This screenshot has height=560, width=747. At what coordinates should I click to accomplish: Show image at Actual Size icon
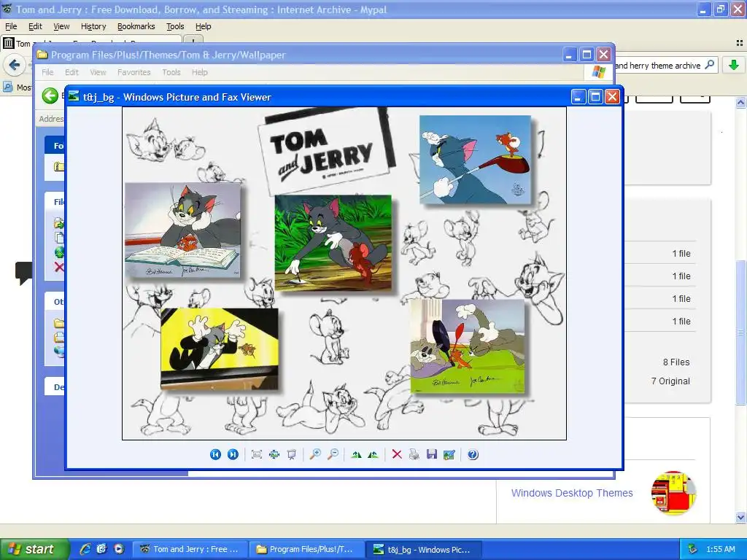274,454
